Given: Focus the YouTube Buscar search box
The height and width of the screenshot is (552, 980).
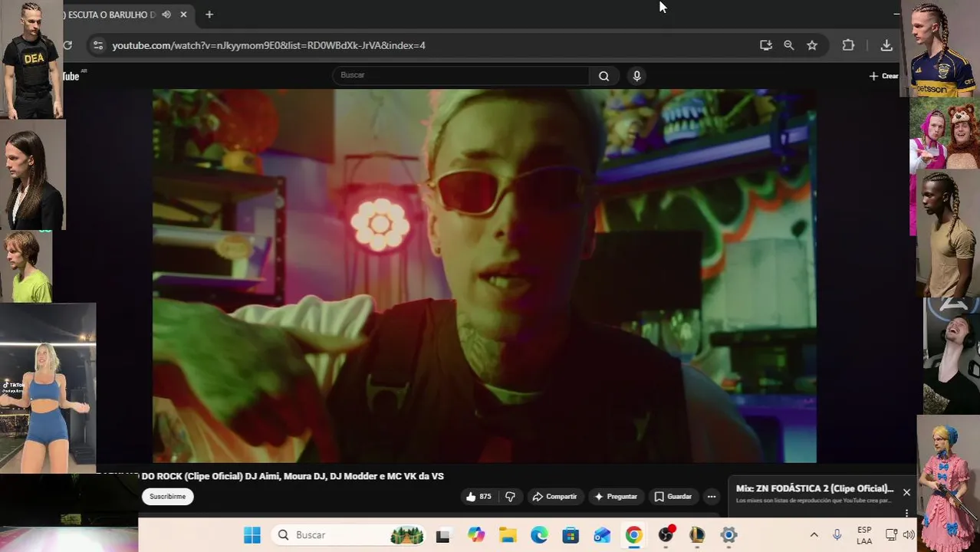Looking at the screenshot, I should 461,75.
